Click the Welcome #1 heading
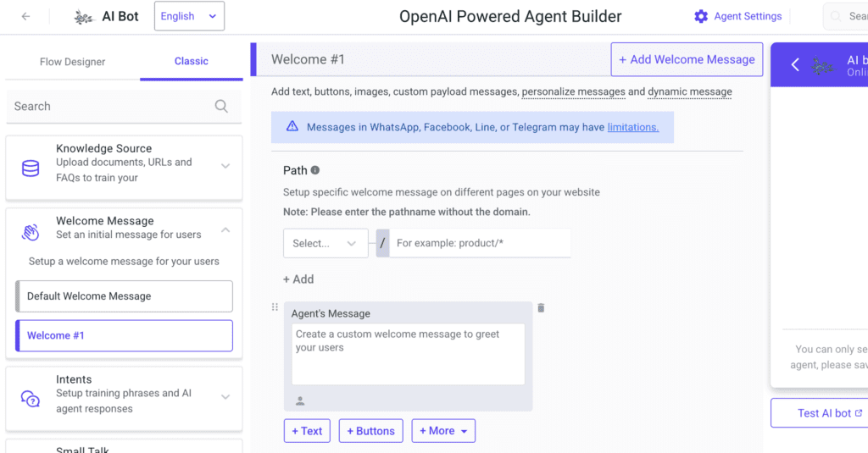868x453 pixels. click(308, 59)
